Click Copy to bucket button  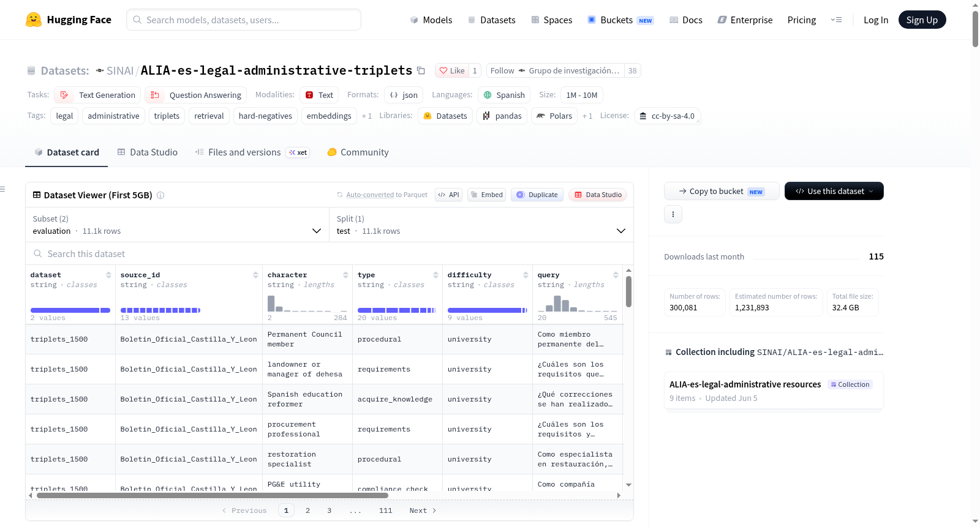pyautogui.click(x=722, y=191)
